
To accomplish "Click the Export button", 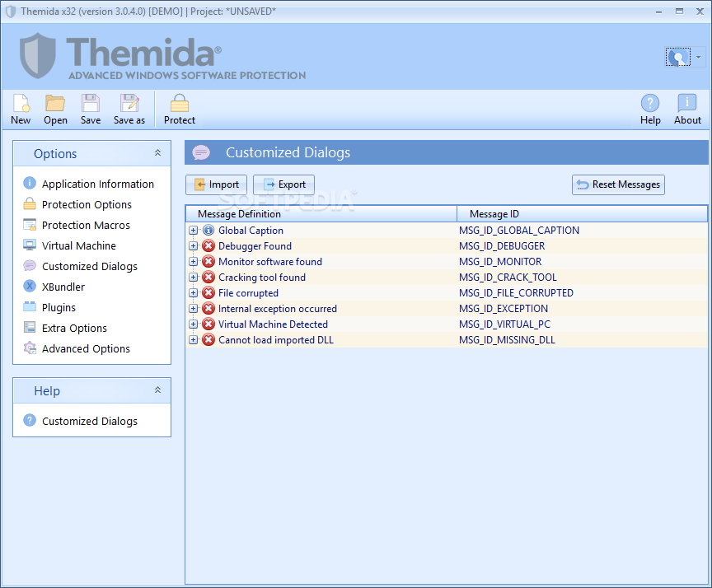I will 283,184.
